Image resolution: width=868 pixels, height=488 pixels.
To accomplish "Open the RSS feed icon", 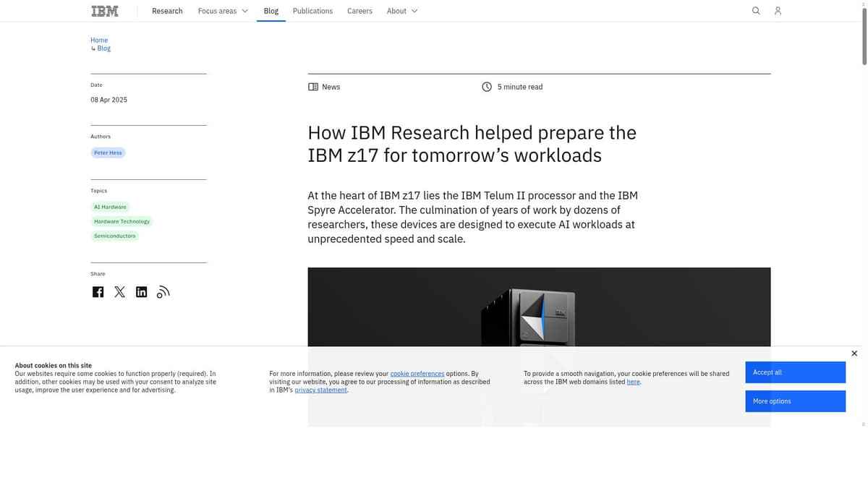I will click(x=163, y=291).
